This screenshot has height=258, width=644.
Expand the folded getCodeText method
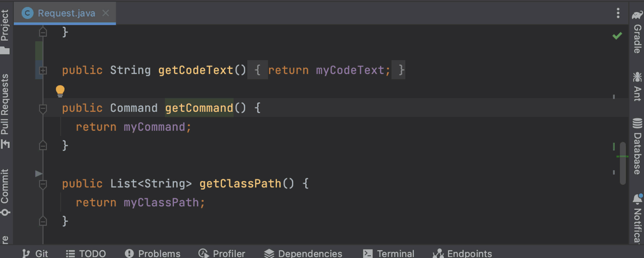tap(42, 71)
